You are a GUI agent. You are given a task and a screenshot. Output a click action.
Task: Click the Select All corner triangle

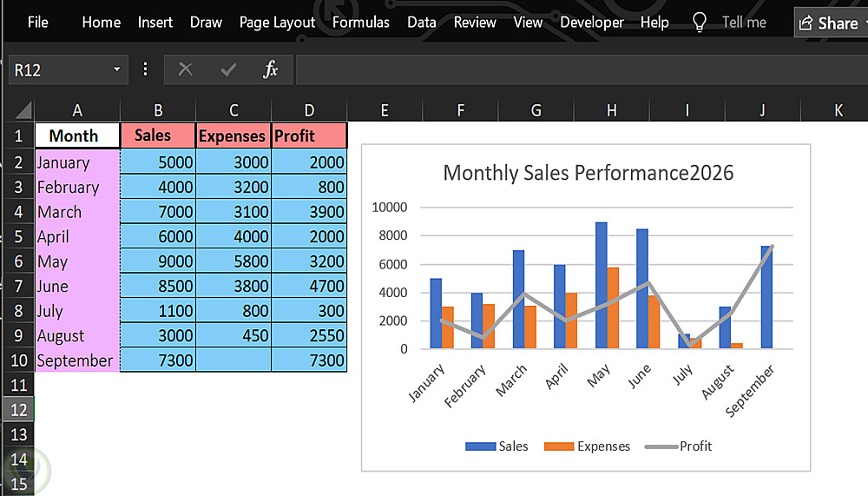[x=23, y=110]
